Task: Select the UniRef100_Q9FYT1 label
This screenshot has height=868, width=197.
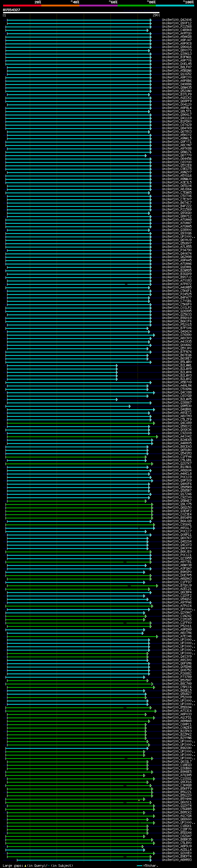Action: pos(177,142)
